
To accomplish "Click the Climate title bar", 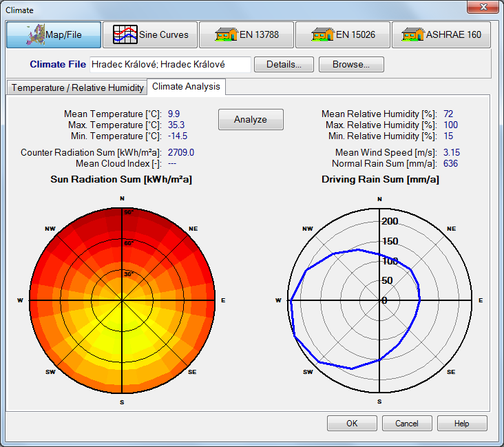I will [207, 8].
